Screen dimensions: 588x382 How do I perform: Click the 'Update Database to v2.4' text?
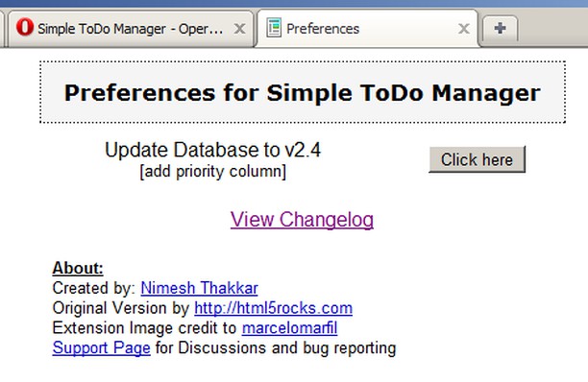click(212, 150)
